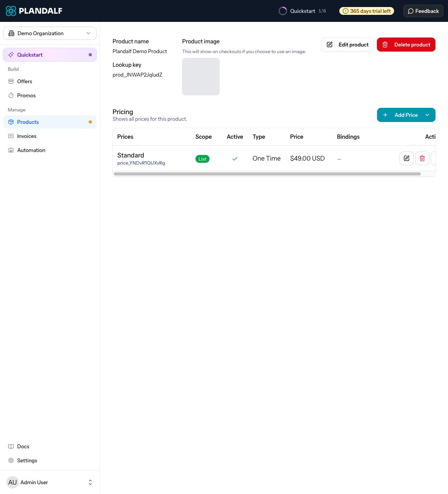
Task: Select Products in the sidebar
Action: pyautogui.click(x=50, y=122)
